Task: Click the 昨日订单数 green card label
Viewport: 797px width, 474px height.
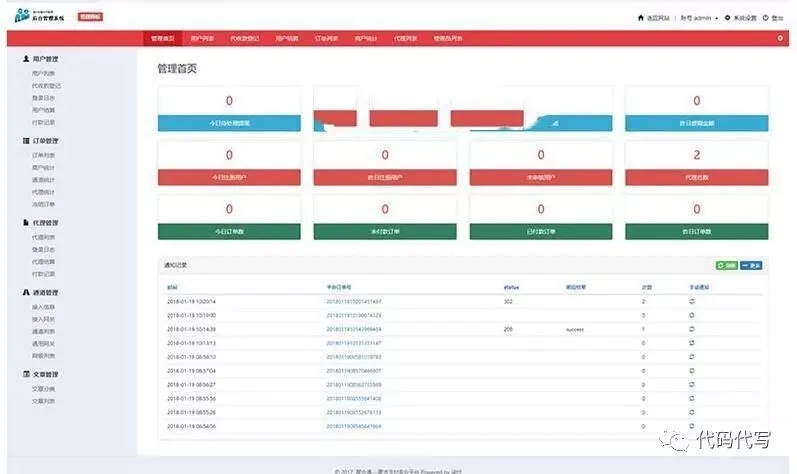Action: tap(697, 232)
